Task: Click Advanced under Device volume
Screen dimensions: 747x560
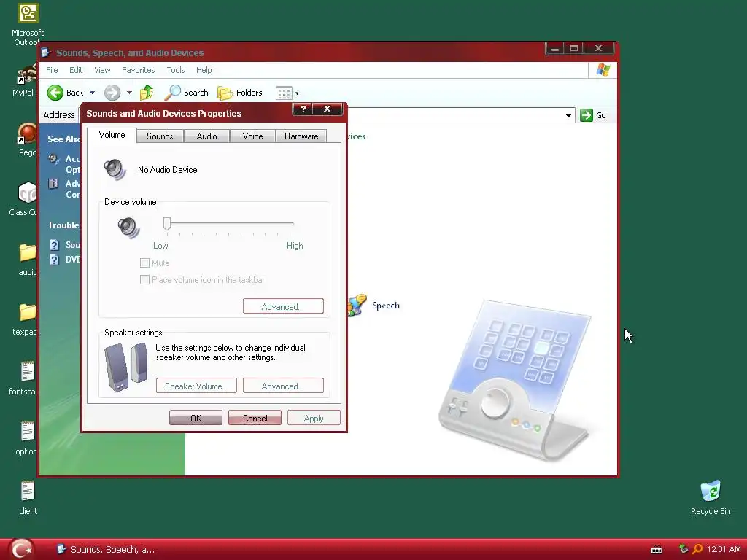Action: [x=283, y=306]
